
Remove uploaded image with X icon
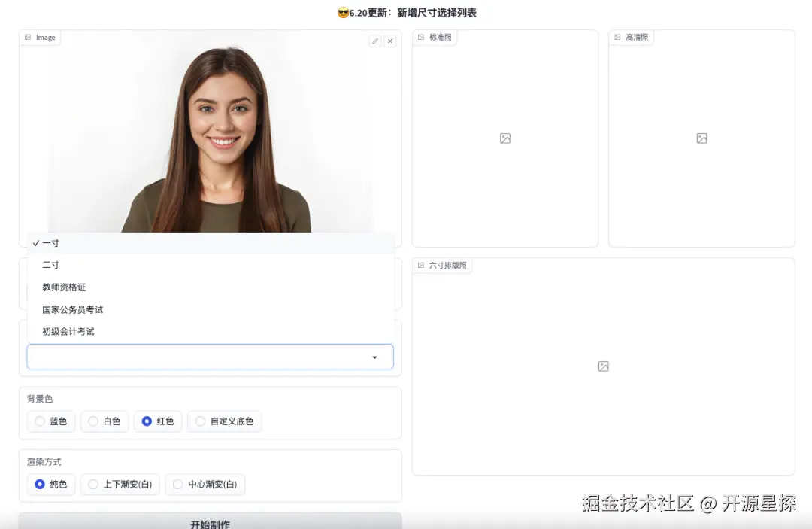pos(390,41)
